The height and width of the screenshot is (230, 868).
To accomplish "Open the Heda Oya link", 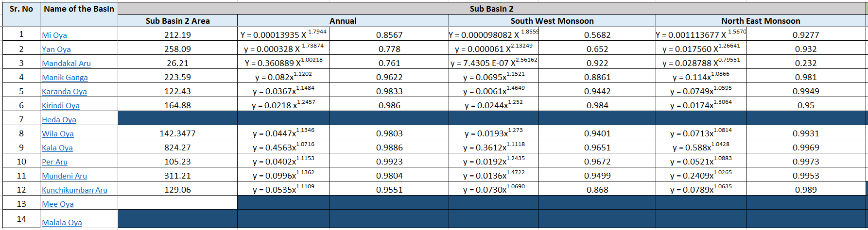I will [59, 120].
